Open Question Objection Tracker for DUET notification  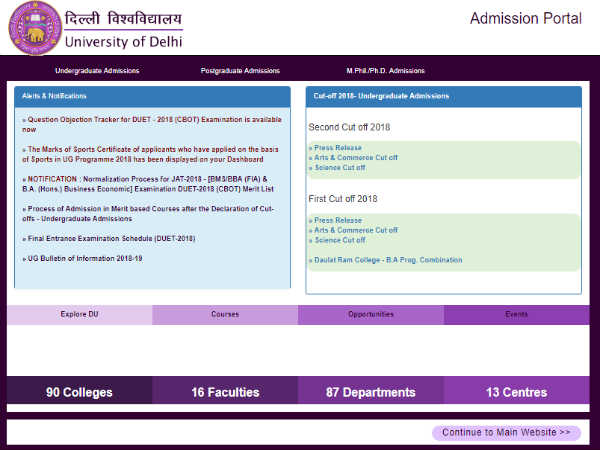(x=152, y=124)
